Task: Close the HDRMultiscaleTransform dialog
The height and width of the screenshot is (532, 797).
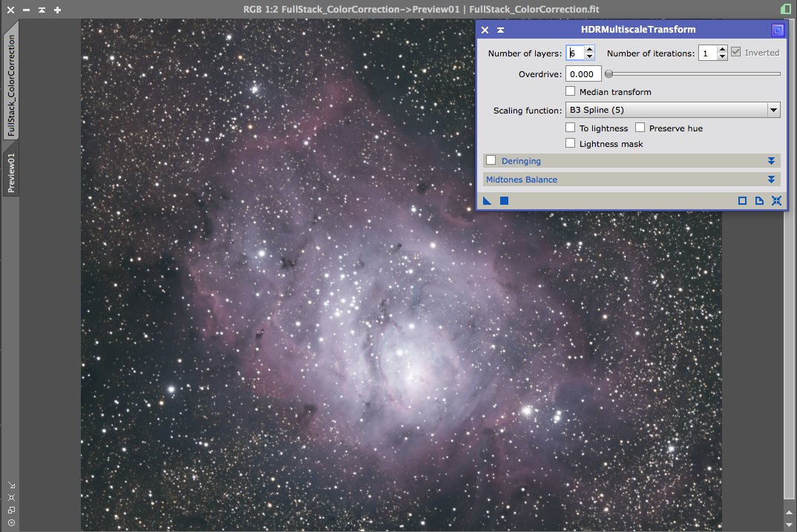Action: point(485,30)
